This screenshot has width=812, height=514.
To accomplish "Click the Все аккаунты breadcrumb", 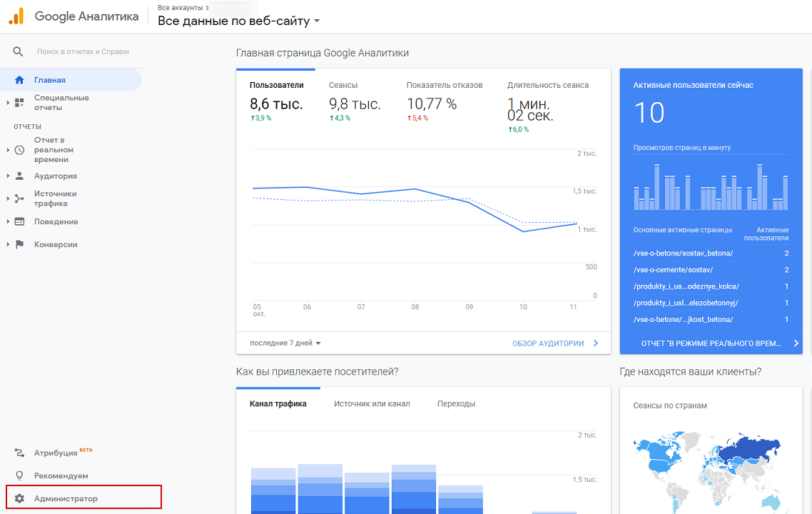I will click(181, 8).
